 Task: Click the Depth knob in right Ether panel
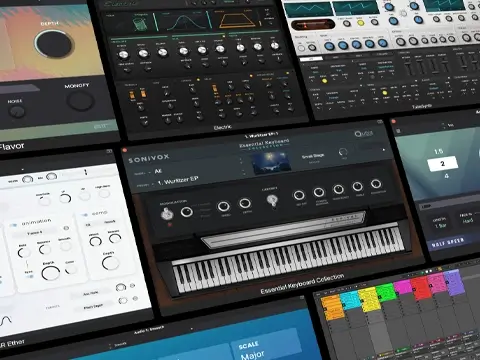pos(110,264)
